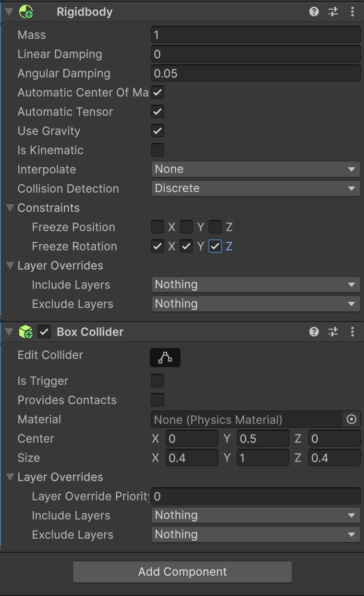Screen dimensions: 364x596
Task: Click the Box Collider Size Y field
Action: point(263,458)
